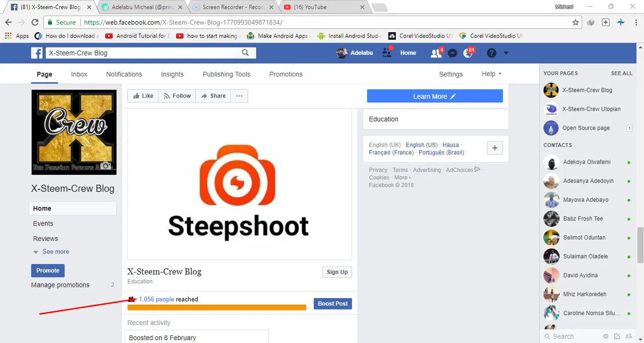Viewport: 644px width, 343px height.
Task: Reload the page in Chrome
Action: pyautogui.click(x=35, y=23)
